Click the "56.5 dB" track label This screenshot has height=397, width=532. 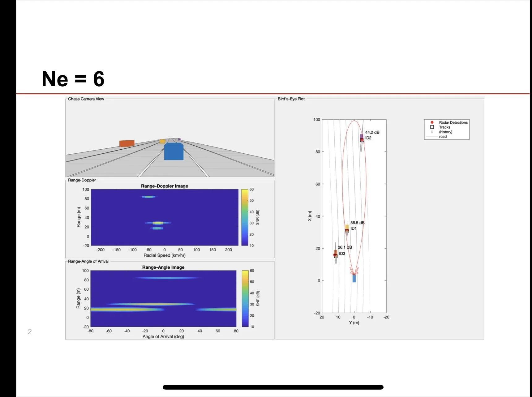pos(357,223)
